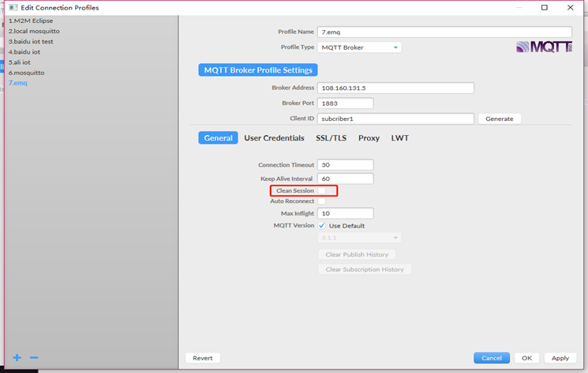This screenshot has width=588, height=373.
Task: Apply the profile changes
Action: [x=560, y=358]
